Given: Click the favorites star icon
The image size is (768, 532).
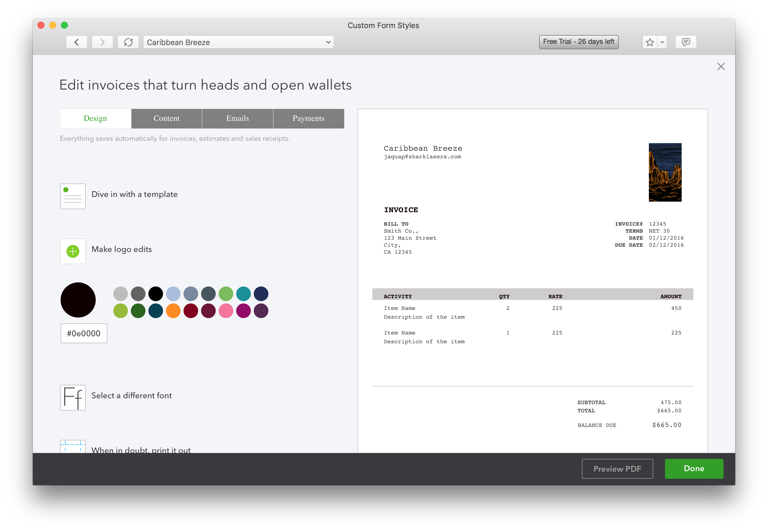Looking at the screenshot, I should tap(650, 42).
